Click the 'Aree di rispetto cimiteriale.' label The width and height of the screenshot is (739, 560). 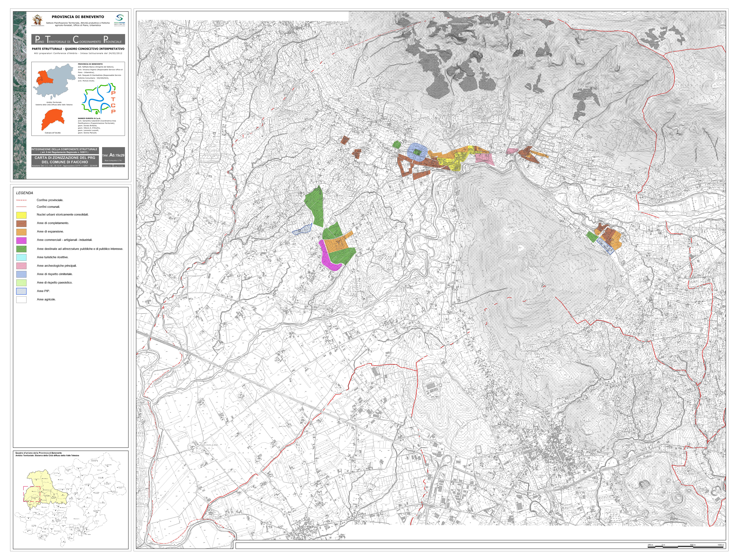point(55,274)
